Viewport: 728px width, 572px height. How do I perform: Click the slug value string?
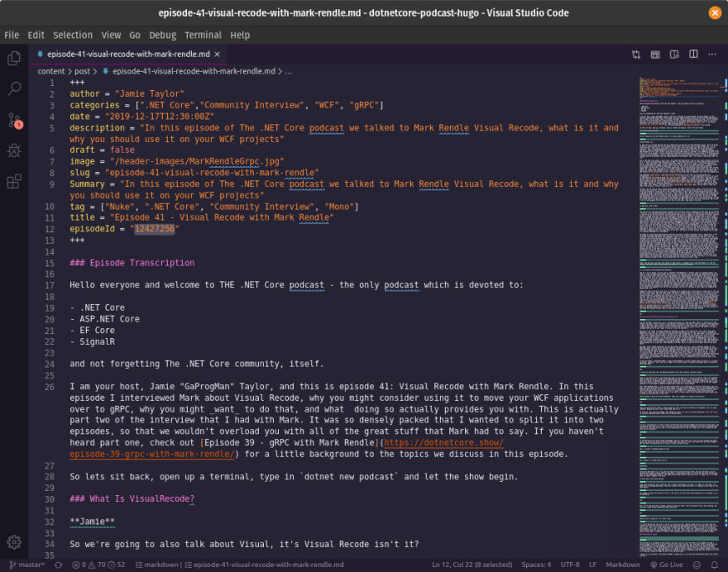212,173
